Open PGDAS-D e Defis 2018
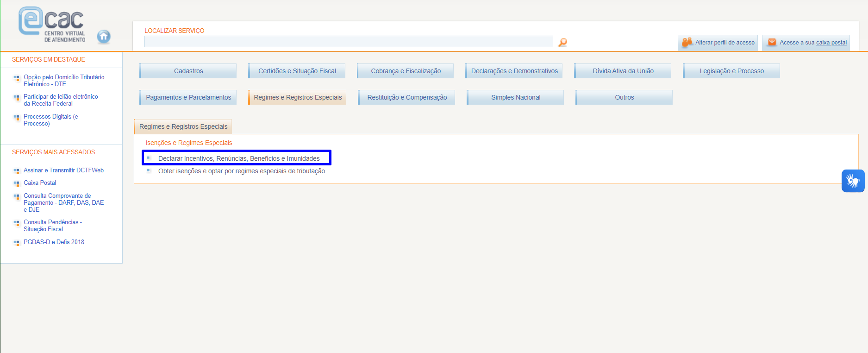 [54, 242]
